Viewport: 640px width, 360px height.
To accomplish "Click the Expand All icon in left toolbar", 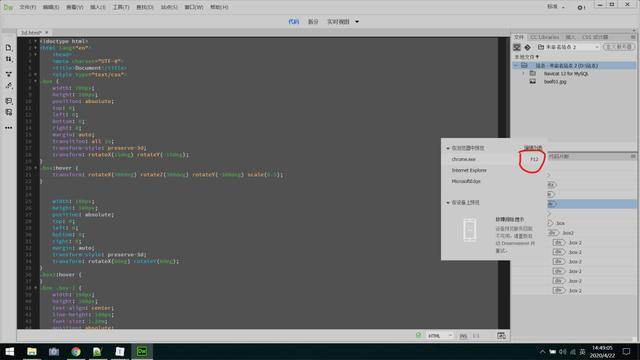I will click(x=9, y=74).
